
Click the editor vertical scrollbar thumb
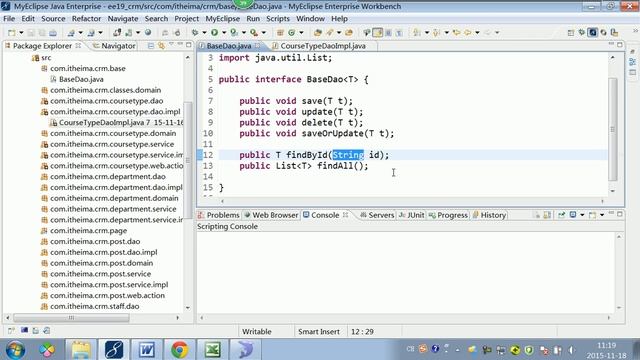[x=613, y=129]
